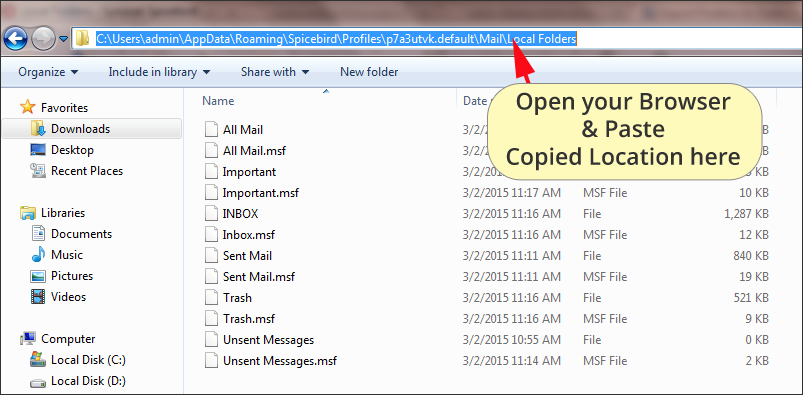Click the folder icon in address bar
This screenshot has width=803, height=395.
coord(82,38)
